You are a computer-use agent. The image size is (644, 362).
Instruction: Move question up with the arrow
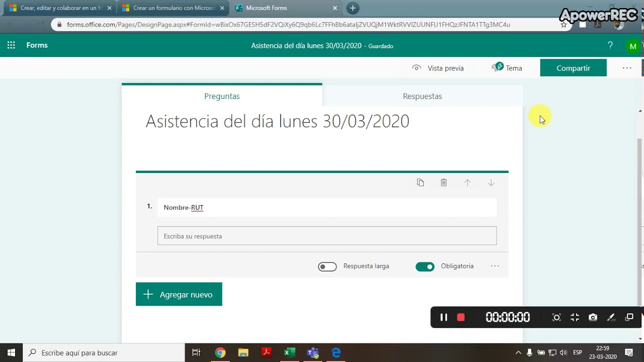tap(467, 183)
